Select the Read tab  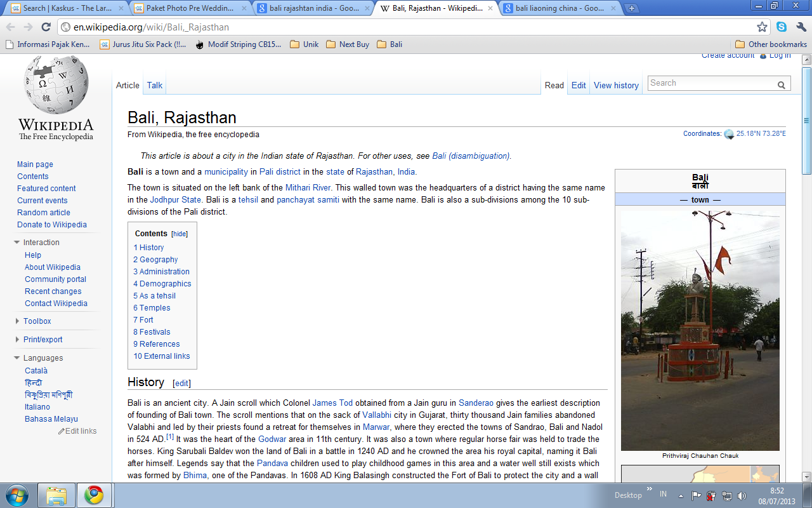coord(554,85)
